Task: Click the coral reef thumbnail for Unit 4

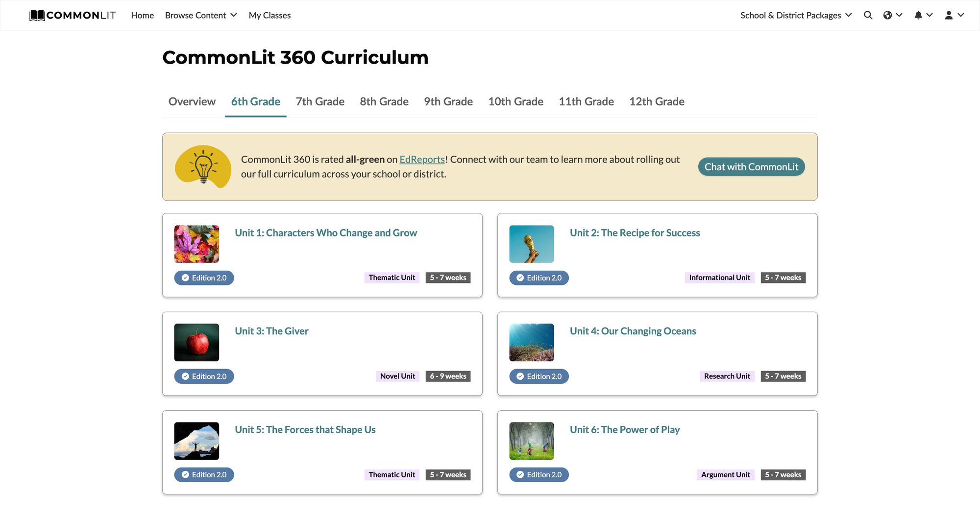Action: pos(532,342)
